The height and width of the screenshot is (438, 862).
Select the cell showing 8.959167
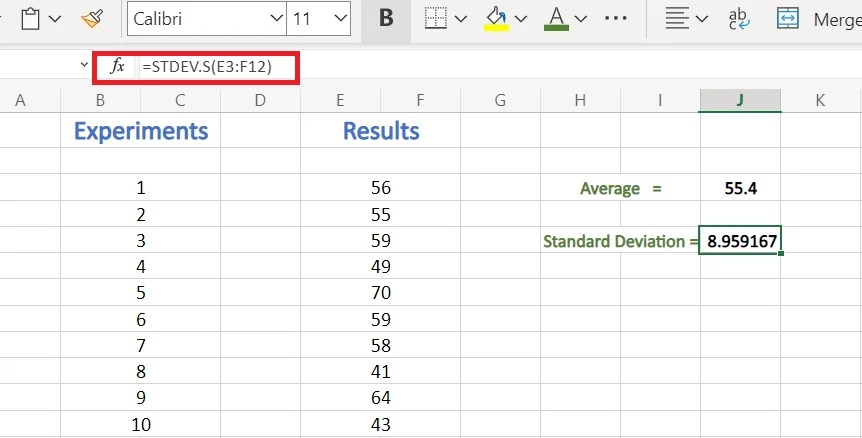click(x=741, y=241)
